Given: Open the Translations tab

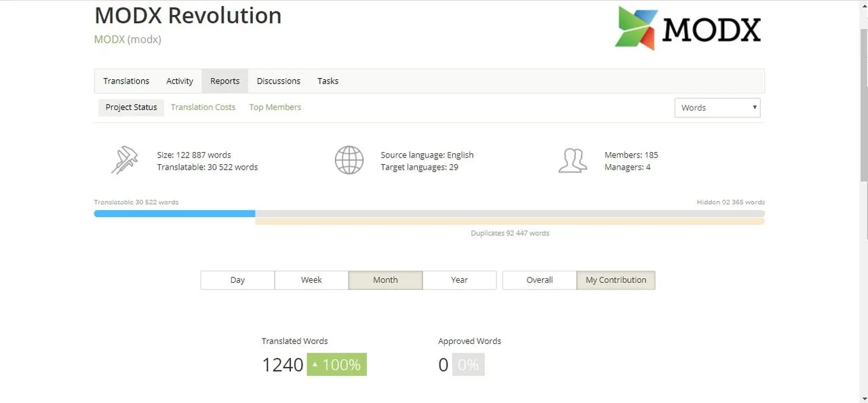Looking at the screenshot, I should (126, 81).
